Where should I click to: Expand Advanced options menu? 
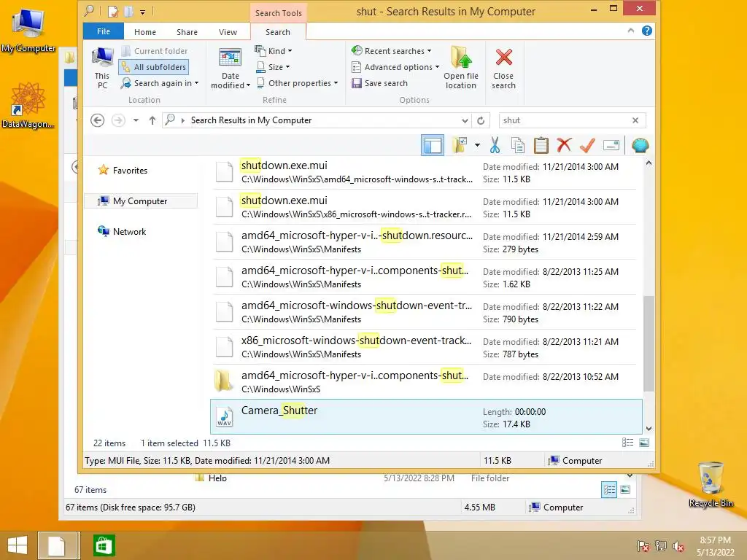(395, 67)
